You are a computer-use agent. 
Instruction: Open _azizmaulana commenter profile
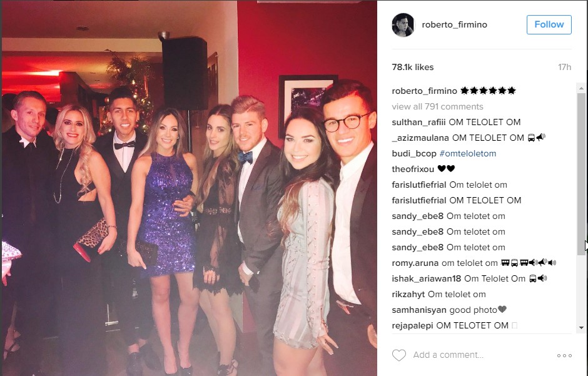[x=420, y=138]
